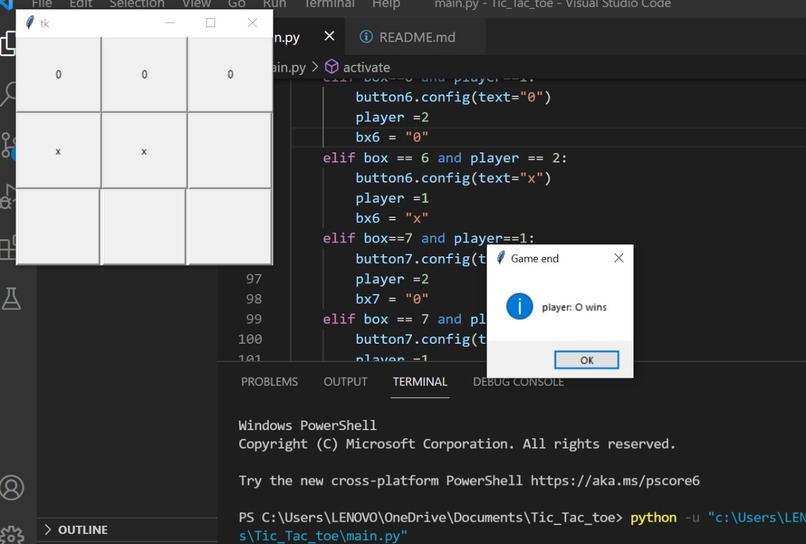Open the DEBUG CONSOLE panel tab
This screenshot has height=544, width=806.
pos(518,382)
